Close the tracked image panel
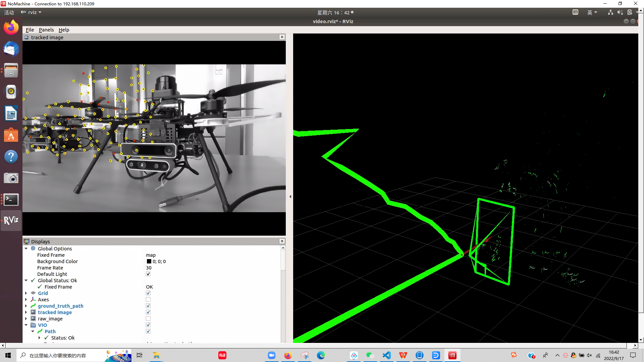Screen dimensions: 644x362 pos(282,37)
